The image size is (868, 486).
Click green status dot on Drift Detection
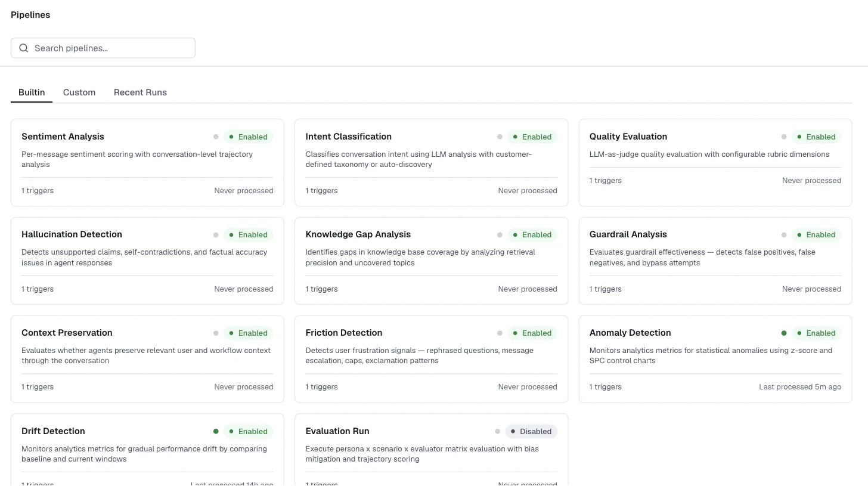tap(216, 432)
